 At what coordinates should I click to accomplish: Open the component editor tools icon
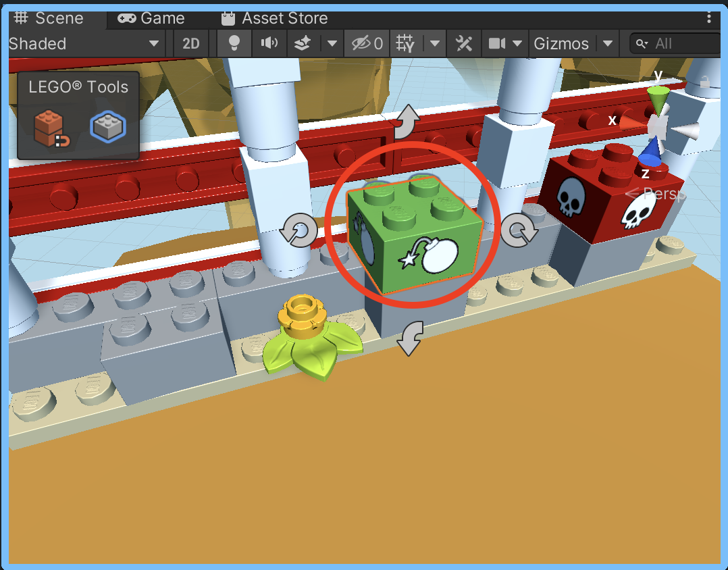[464, 44]
